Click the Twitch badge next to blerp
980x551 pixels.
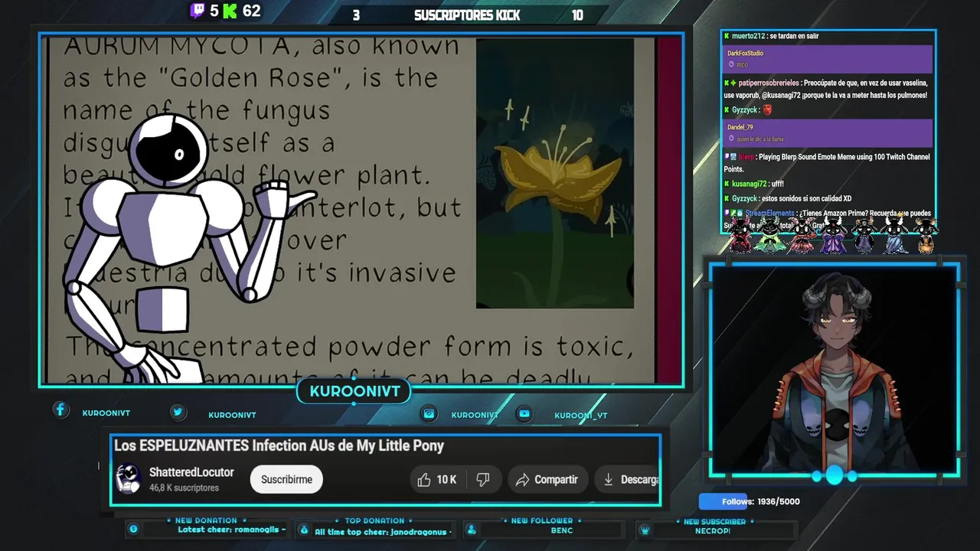coord(727,157)
